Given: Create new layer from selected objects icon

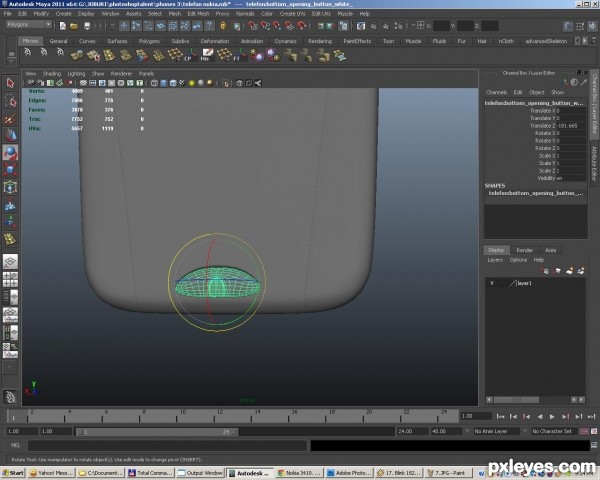Looking at the screenshot, I should [x=580, y=271].
